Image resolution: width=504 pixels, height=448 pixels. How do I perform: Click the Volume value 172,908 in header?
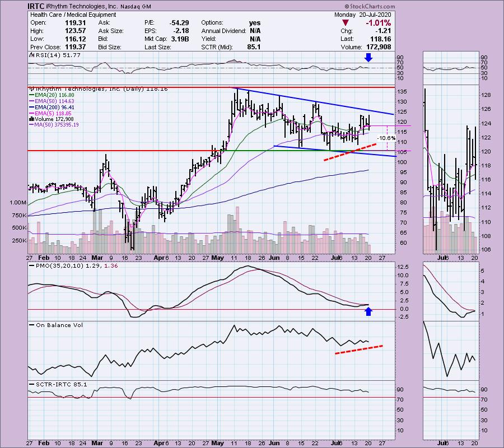(x=379, y=47)
